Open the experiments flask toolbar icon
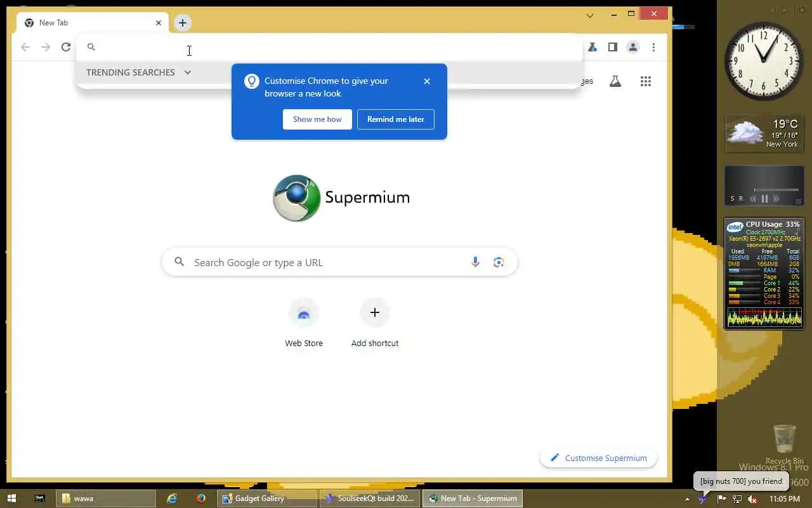This screenshot has width=812, height=508. (x=593, y=47)
